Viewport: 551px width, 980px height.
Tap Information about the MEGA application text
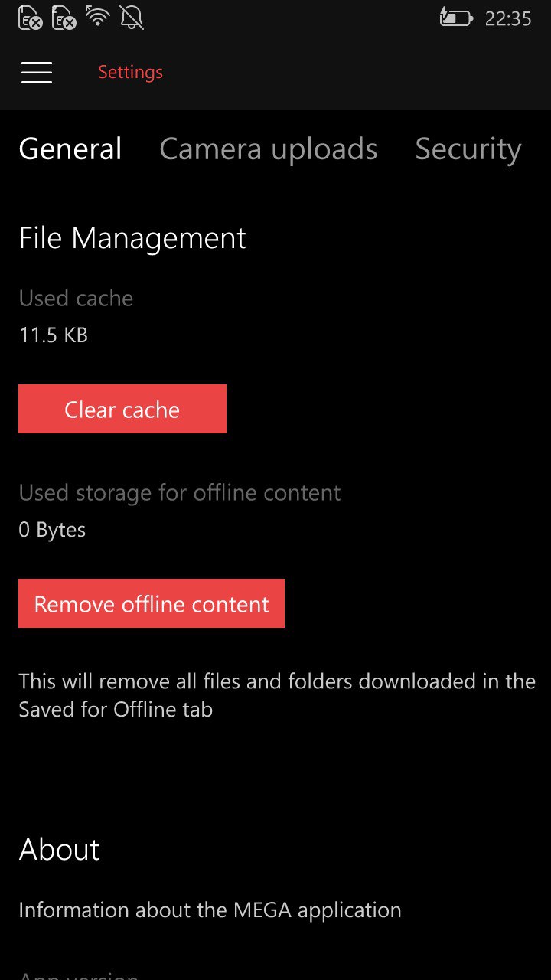(210, 910)
